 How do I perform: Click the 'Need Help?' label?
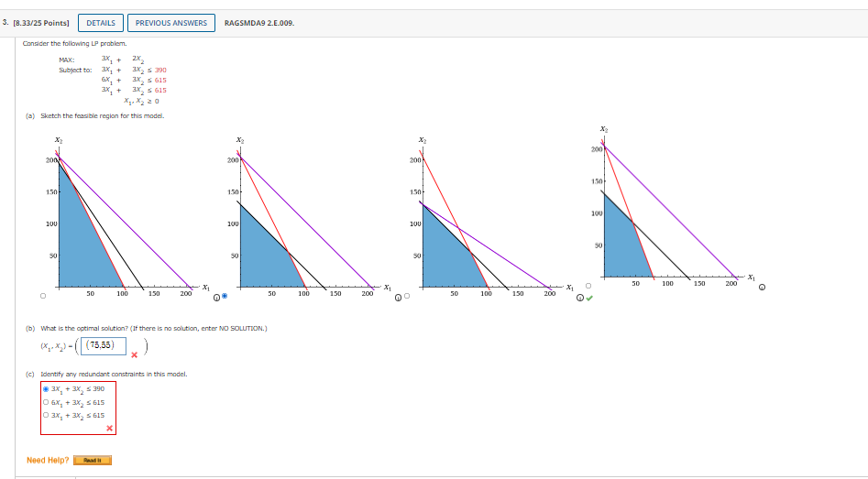48,460
